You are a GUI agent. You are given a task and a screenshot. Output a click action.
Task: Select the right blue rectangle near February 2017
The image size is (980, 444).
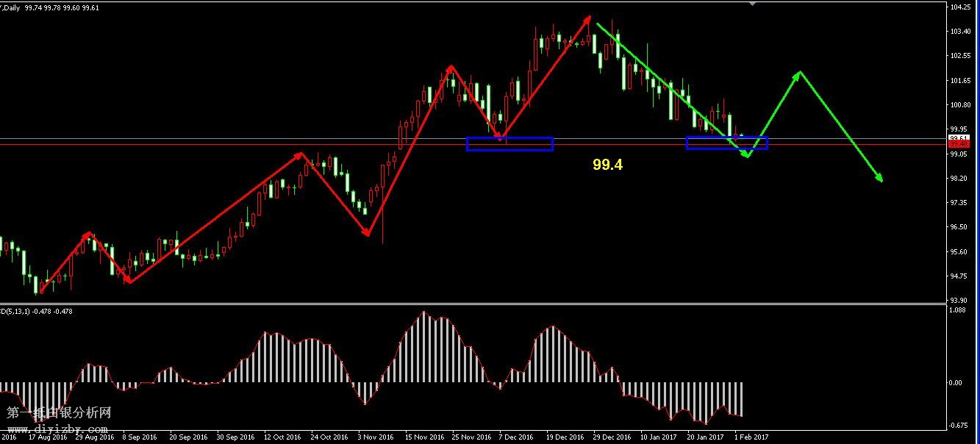[726, 143]
